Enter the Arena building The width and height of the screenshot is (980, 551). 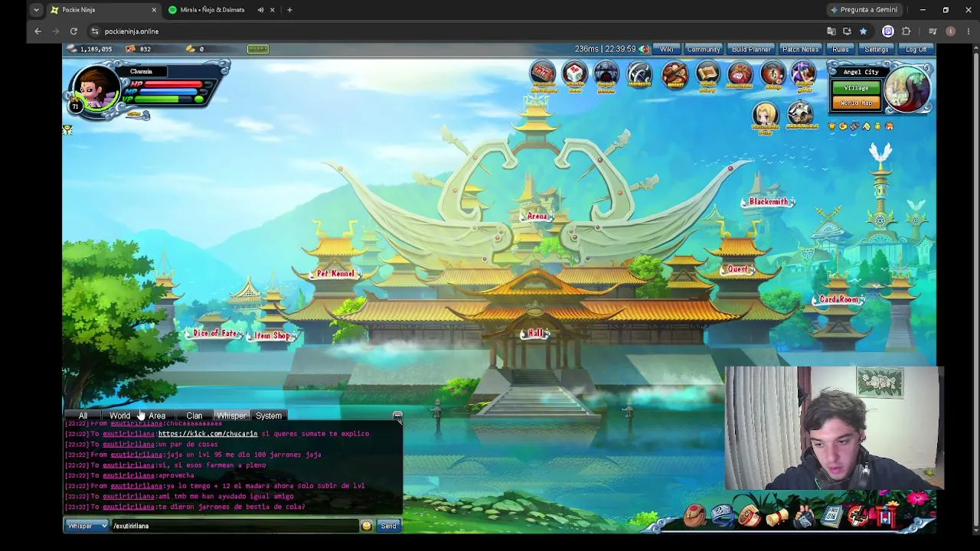(537, 217)
